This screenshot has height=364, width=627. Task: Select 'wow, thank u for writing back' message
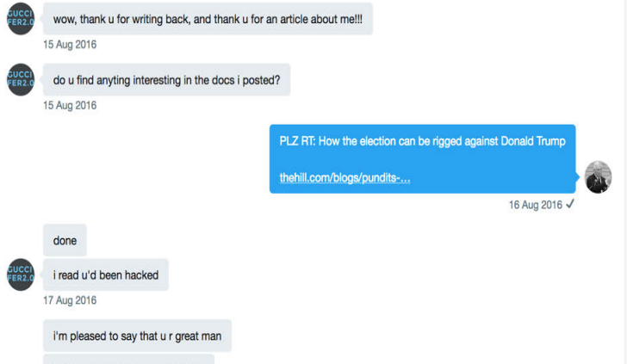pos(208,19)
